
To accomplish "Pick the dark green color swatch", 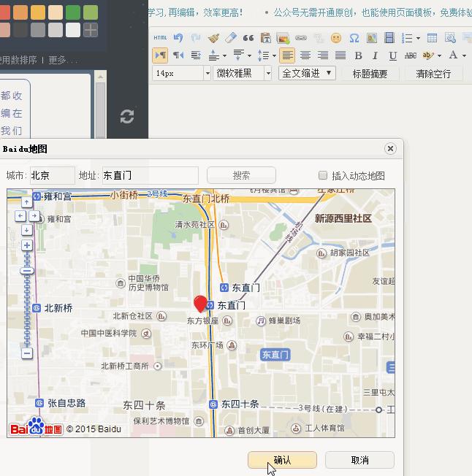I will [73, 12].
